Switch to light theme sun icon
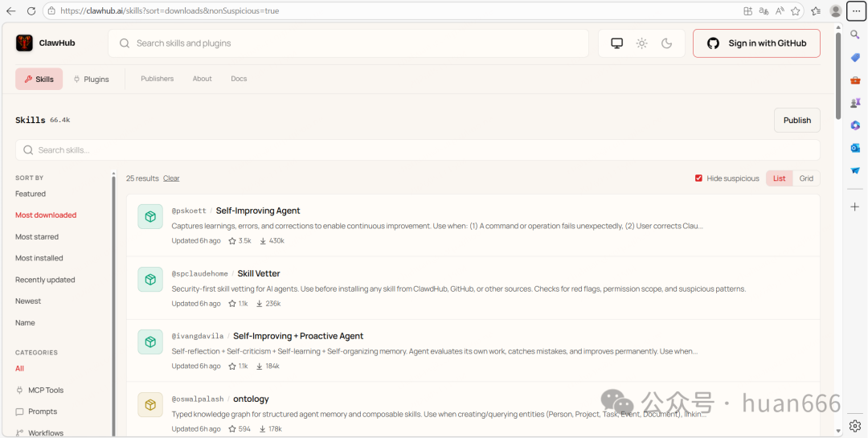Screen dimensions: 868x438 tap(641, 43)
